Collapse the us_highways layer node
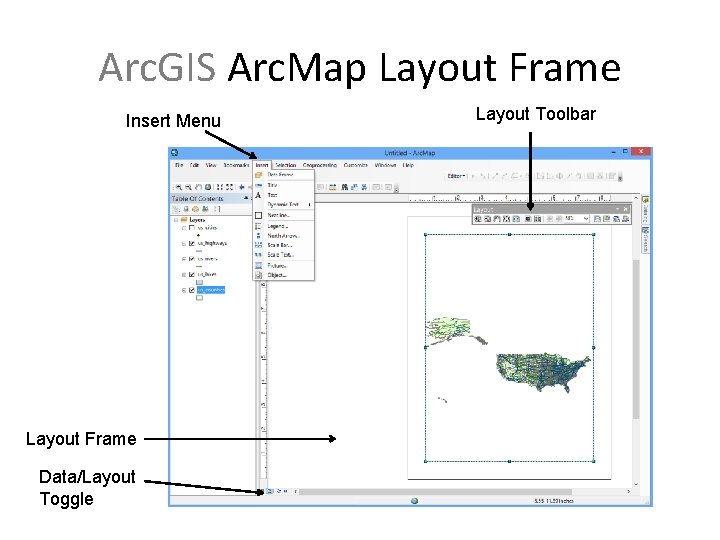The height and width of the screenshot is (540, 720). coord(184,243)
